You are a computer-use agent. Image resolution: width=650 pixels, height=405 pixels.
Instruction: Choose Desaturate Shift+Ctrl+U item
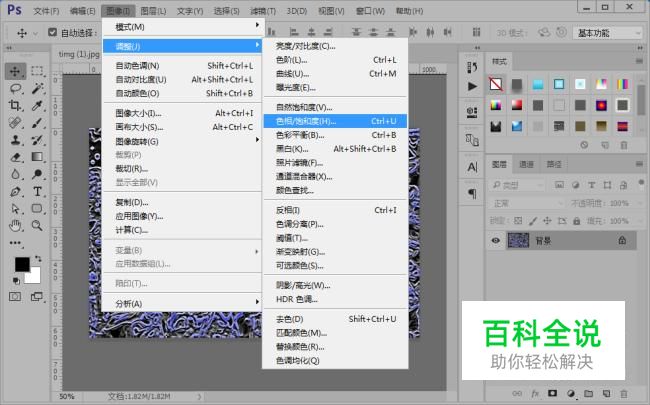(x=335, y=319)
